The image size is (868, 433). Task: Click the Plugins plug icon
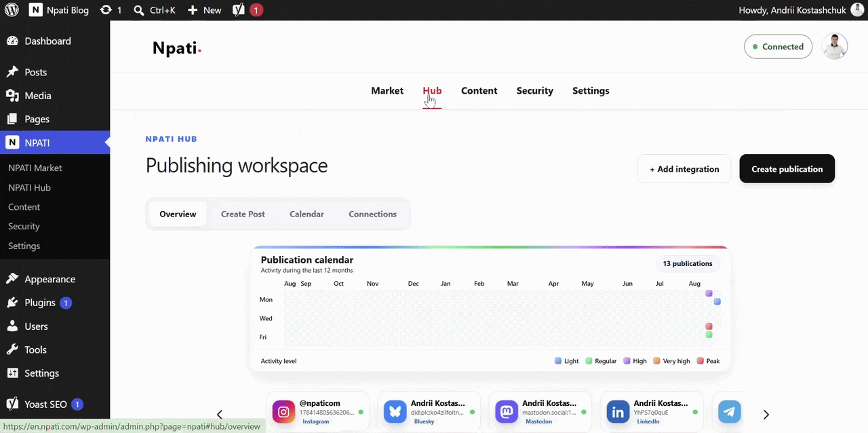pyautogui.click(x=12, y=303)
